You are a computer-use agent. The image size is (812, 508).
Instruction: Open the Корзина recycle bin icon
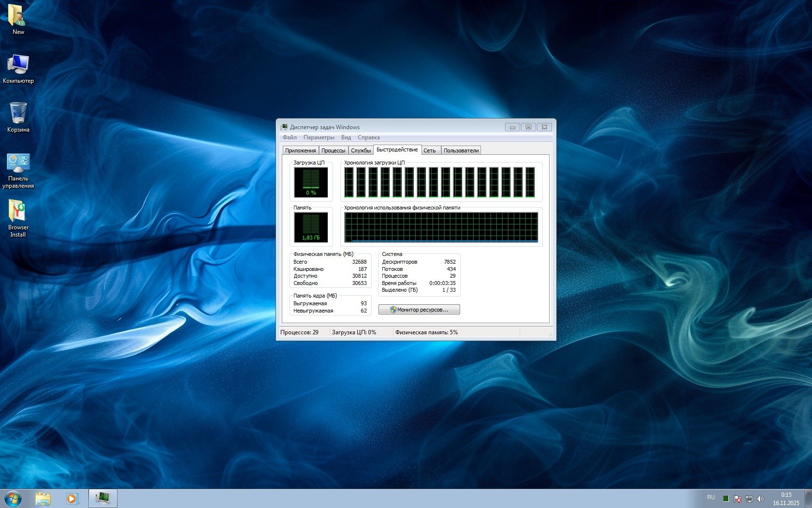(18, 114)
